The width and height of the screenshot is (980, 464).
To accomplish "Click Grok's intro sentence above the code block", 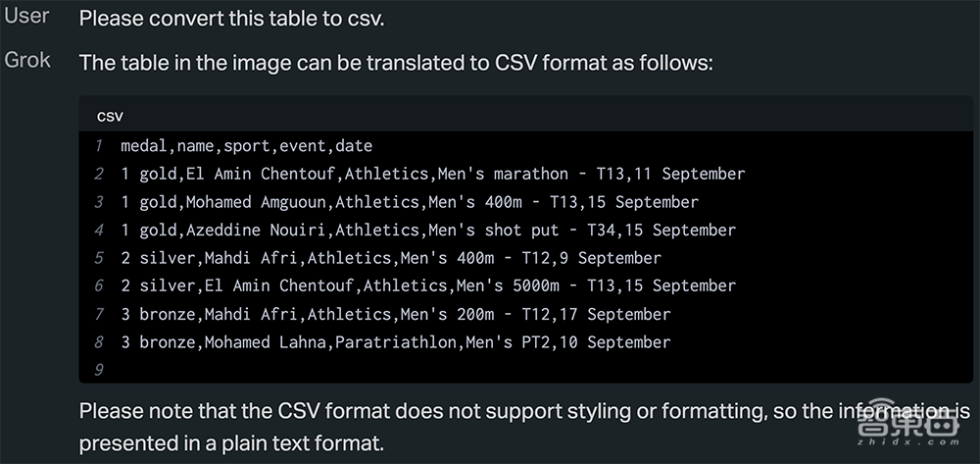I will click(396, 63).
